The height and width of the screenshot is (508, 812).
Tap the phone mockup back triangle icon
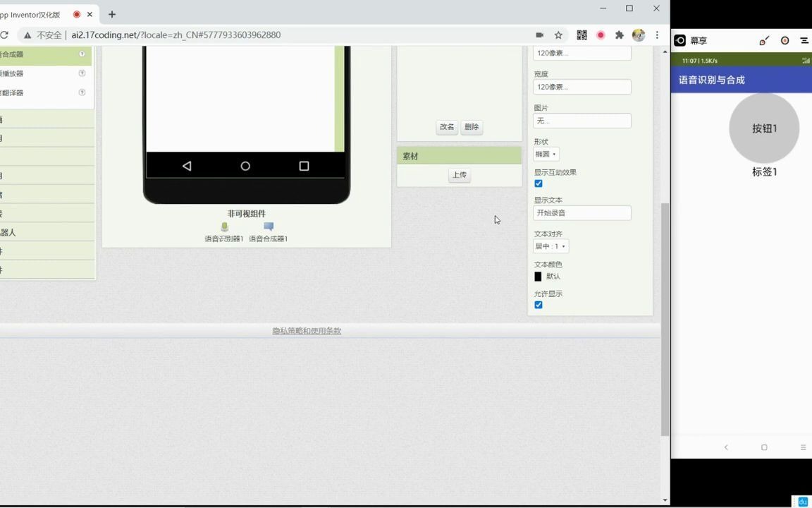coord(187,166)
